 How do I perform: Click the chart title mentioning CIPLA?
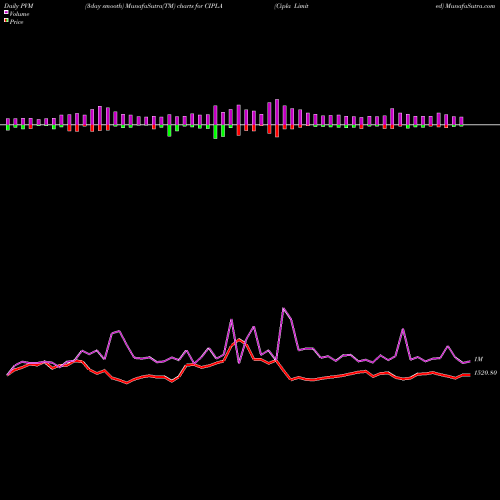[154, 6]
